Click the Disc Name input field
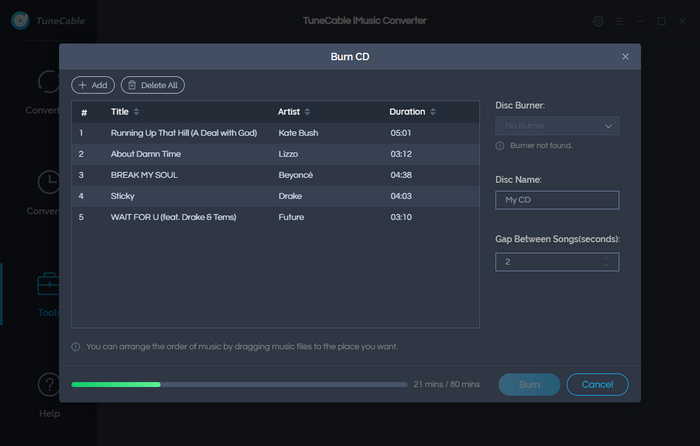Image resolution: width=700 pixels, height=446 pixels. [557, 200]
